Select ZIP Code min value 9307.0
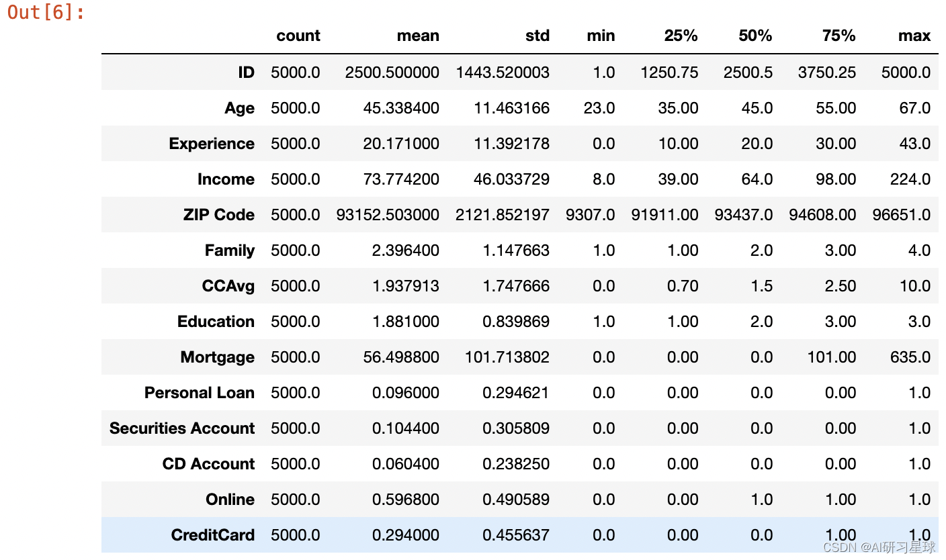 (589, 215)
